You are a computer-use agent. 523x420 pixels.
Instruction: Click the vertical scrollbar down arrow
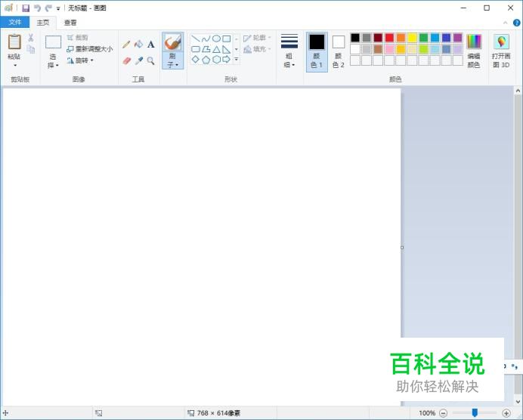pos(518,401)
